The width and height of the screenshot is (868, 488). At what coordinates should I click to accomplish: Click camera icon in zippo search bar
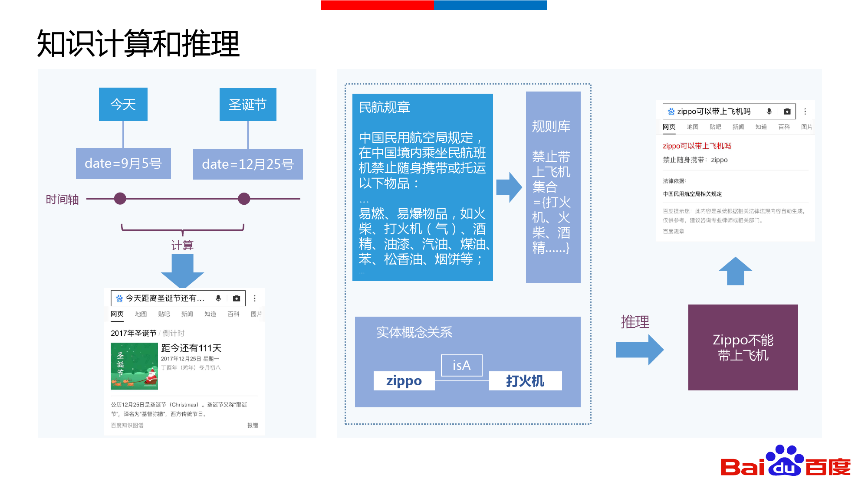(x=787, y=111)
